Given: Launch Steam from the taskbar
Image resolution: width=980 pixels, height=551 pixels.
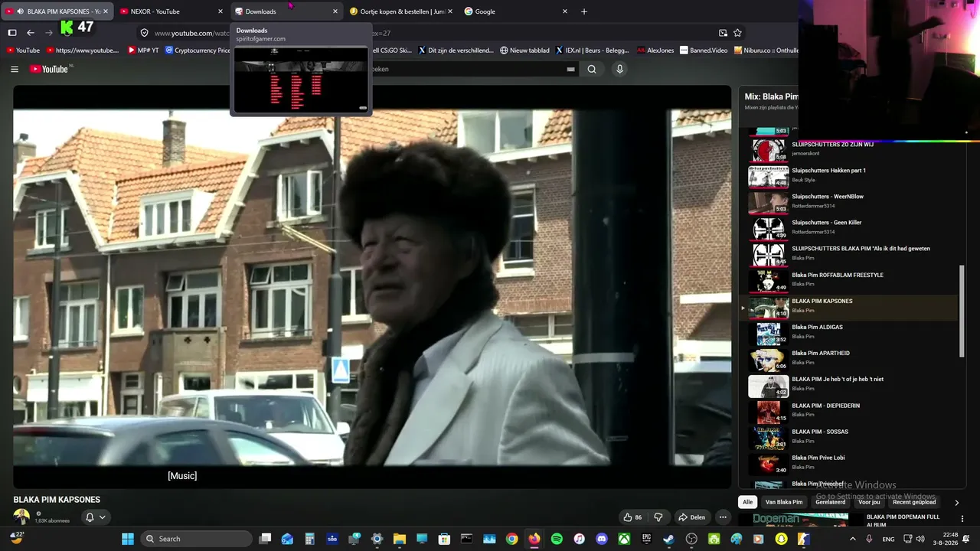Looking at the screenshot, I should (669, 539).
